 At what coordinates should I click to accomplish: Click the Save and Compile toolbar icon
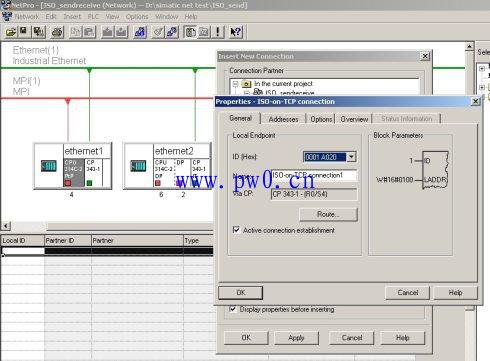click(39, 32)
